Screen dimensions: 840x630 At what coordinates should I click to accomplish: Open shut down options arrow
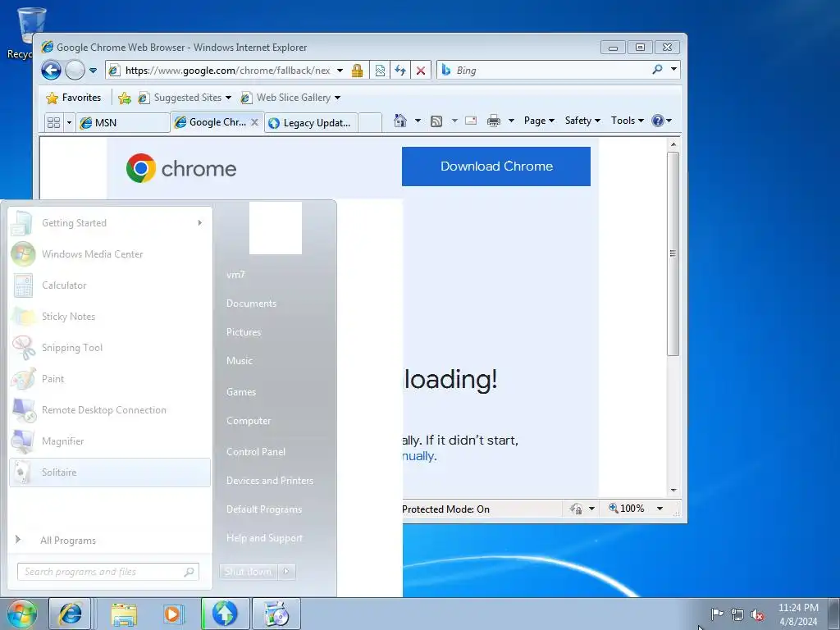[x=286, y=572]
